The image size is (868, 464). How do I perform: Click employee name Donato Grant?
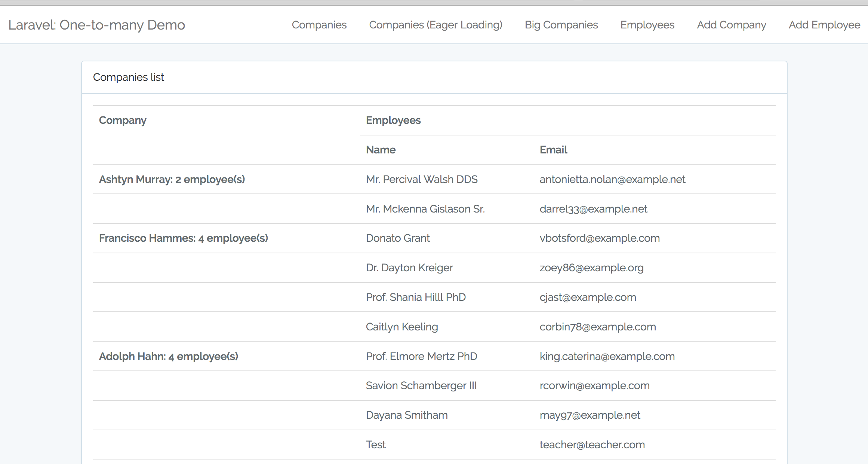(x=397, y=238)
